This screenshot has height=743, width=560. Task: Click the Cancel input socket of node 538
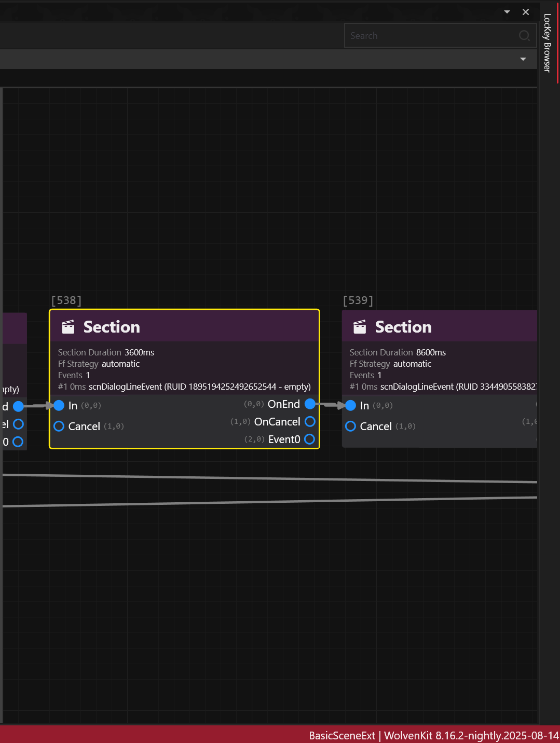point(59,426)
